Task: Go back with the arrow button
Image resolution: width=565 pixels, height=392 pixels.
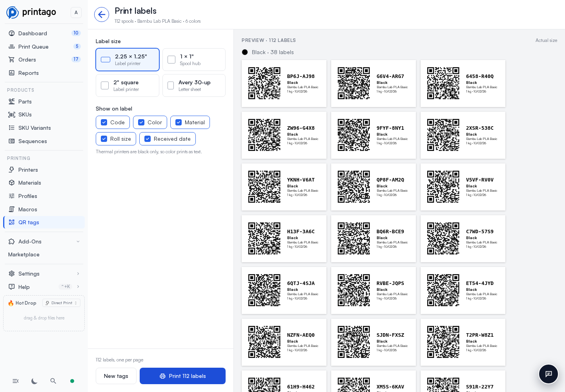Action: pyautogui.click(x=102, y=15)
